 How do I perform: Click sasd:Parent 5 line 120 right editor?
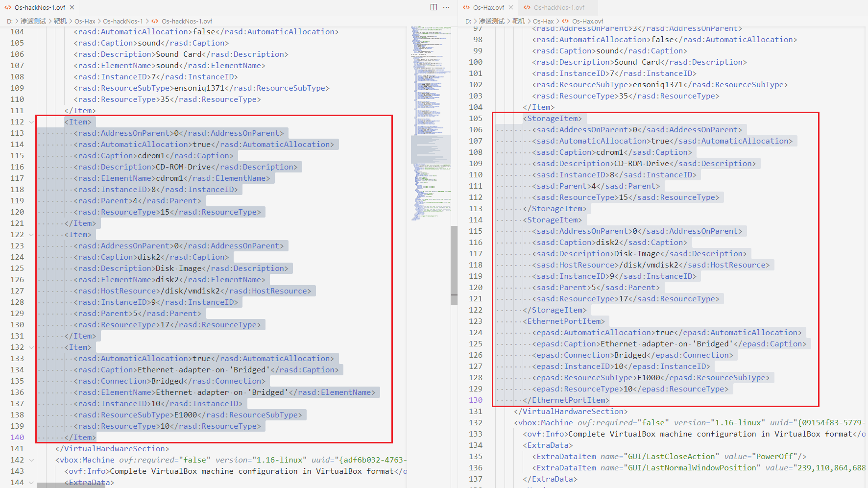pyautogui.click(x=596, y=288)
